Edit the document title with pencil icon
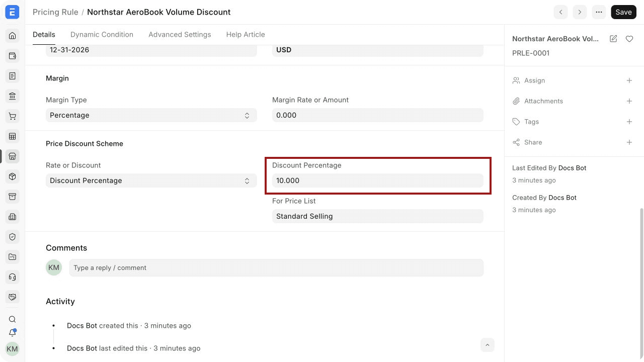This screenshot has width=644, height=362. click(613, 39)
